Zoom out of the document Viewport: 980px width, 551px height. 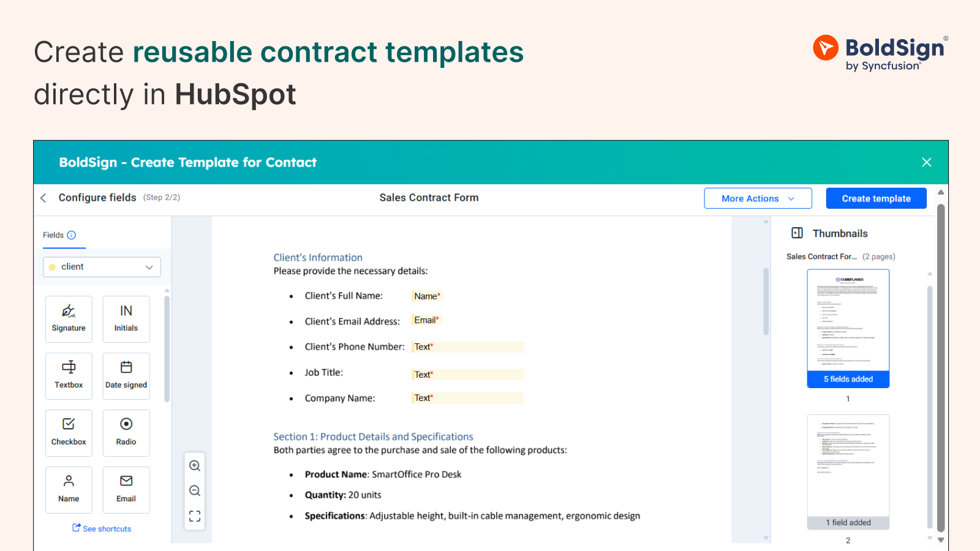tap(194, 490)
